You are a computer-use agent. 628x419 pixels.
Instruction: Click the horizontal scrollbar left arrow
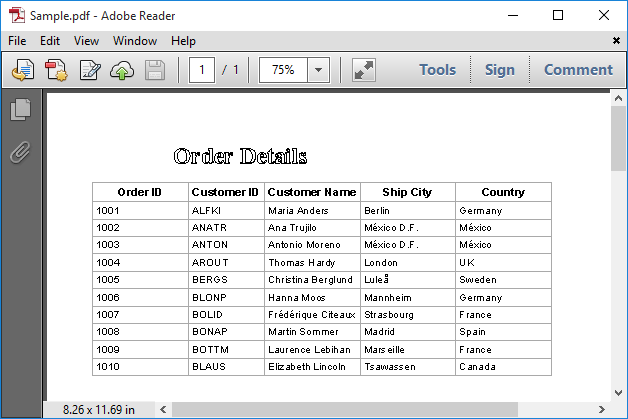[x=163, y=409]
